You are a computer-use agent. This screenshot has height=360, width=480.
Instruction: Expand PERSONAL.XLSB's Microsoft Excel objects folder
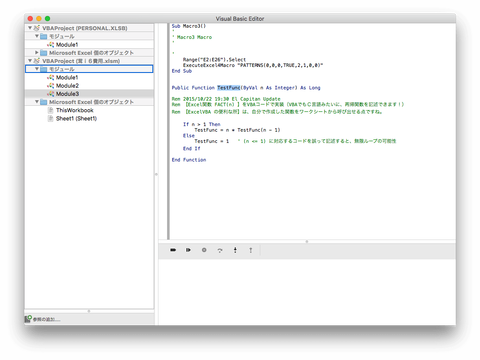pyautogui.click(x=37, y=53)
